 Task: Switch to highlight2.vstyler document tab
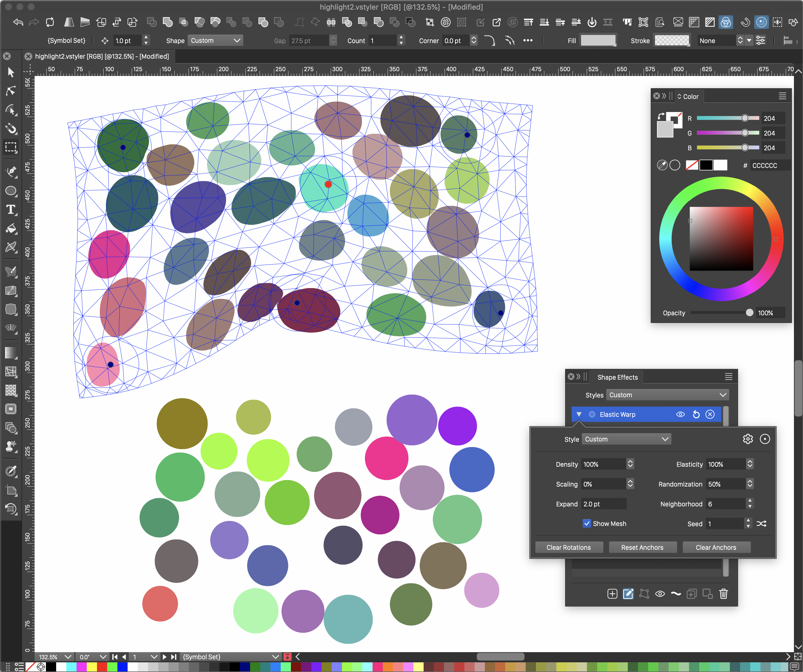point(102,57)
